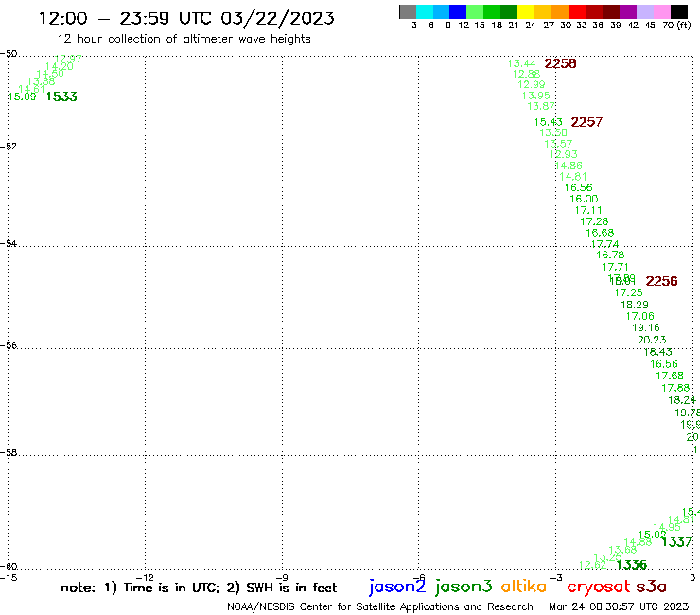Click the wave height value 16.00

[x=584, y=200]
